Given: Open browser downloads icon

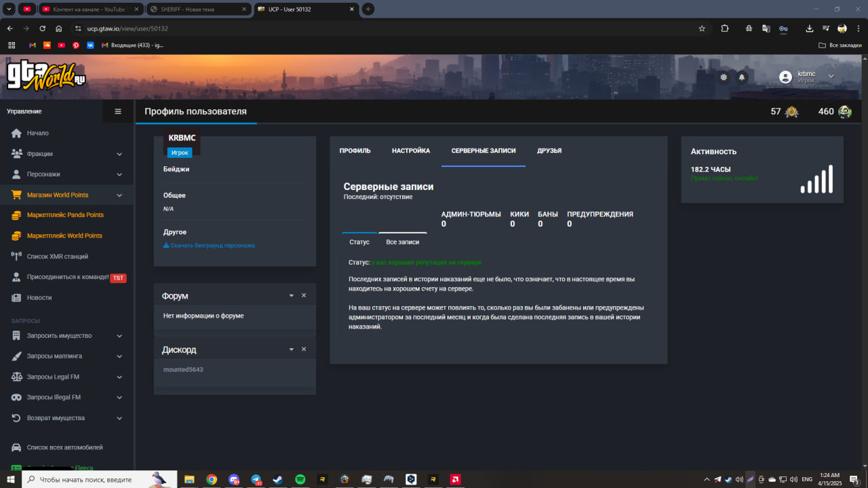Looking at the screenshot, I should pyautogui.click(x=809, y=29).
